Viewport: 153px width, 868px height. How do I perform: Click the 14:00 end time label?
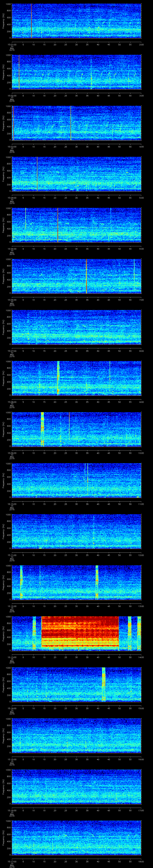[141, 657]
